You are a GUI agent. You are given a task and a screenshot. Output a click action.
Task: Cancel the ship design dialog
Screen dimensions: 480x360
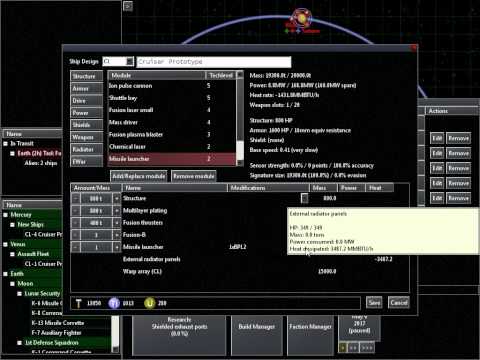coord(399,303)
